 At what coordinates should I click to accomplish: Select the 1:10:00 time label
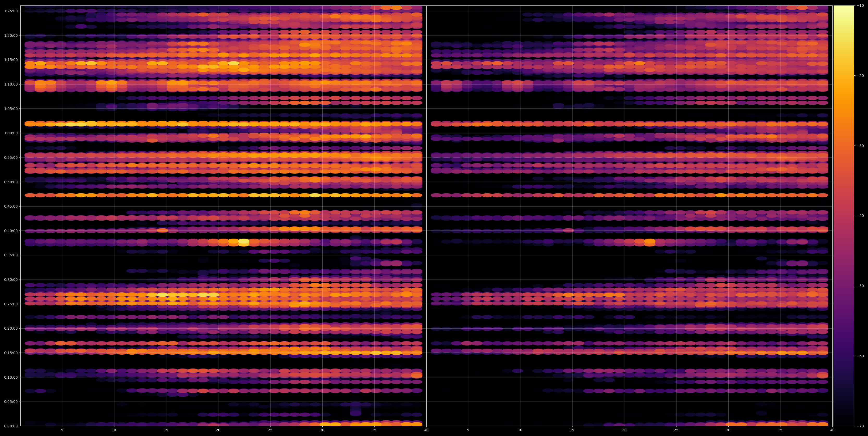(11, 84)
